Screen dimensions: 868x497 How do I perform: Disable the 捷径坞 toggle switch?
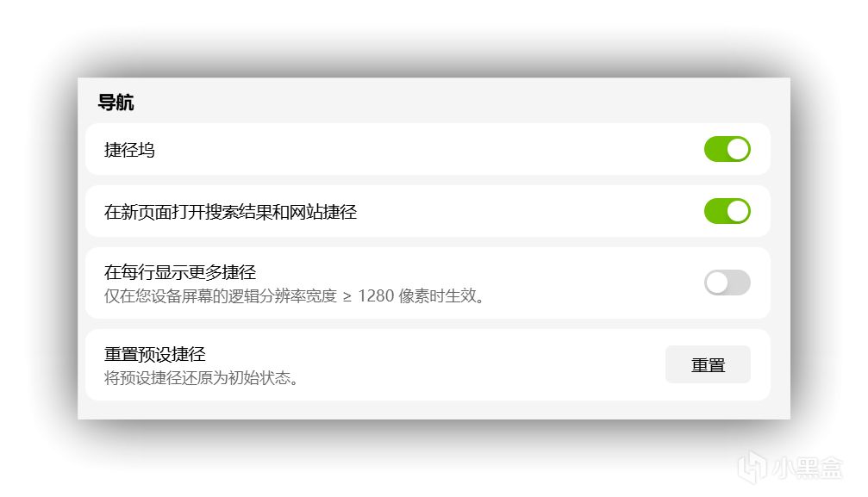pyautogui.click(x=727, y=149)
